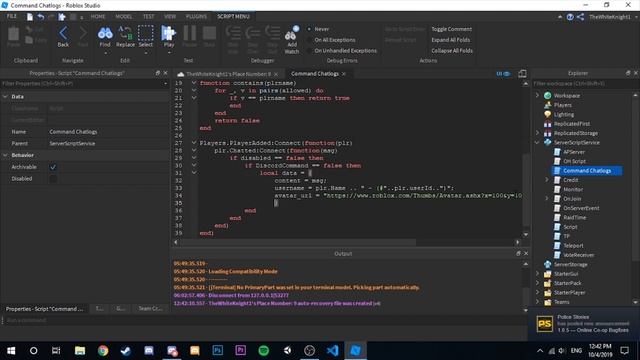Click the Filter Properties search field
Screen dimensions: 640x360
[84, 84]
